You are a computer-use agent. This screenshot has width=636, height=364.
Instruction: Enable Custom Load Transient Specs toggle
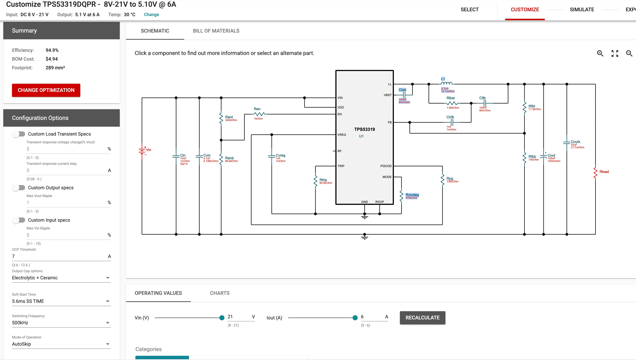pos(19,134)
